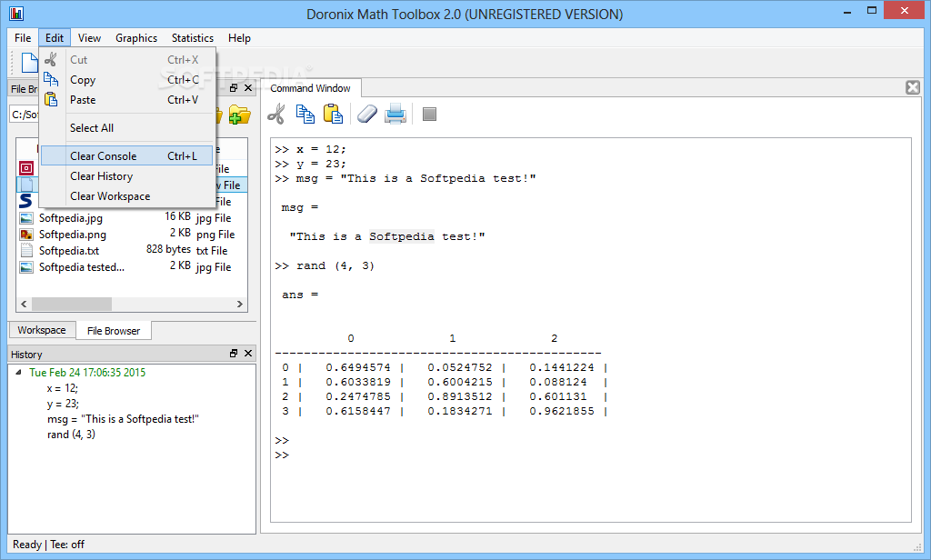Choose Copy from Edit menu

126,80
